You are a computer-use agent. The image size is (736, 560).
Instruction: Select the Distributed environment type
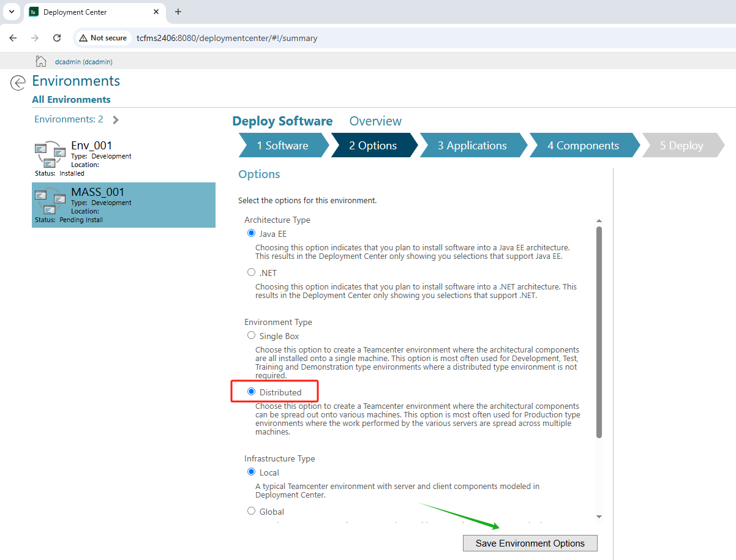pos(251,392)
